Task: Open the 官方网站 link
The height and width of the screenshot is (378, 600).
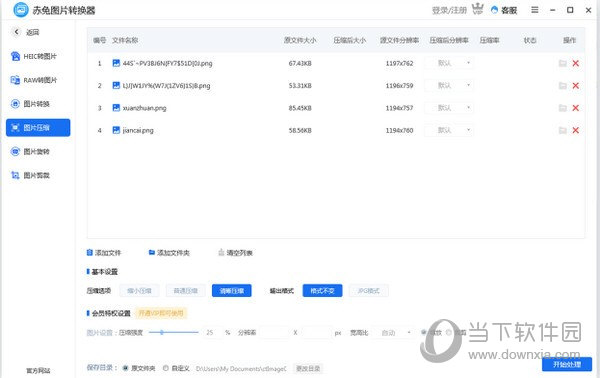Action: pyautogui.click(x=38, y=370)
